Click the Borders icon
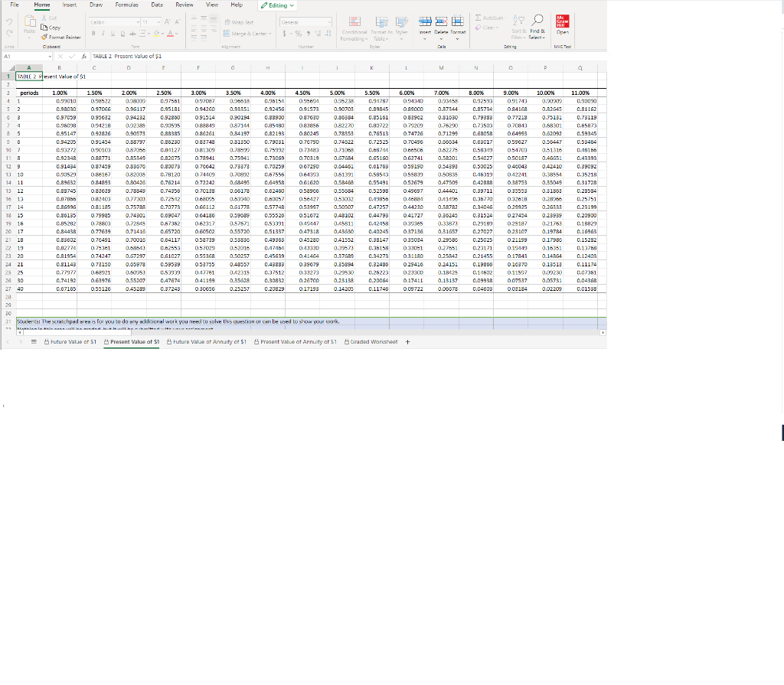784x685 pixels. click(x=142, y=34)
